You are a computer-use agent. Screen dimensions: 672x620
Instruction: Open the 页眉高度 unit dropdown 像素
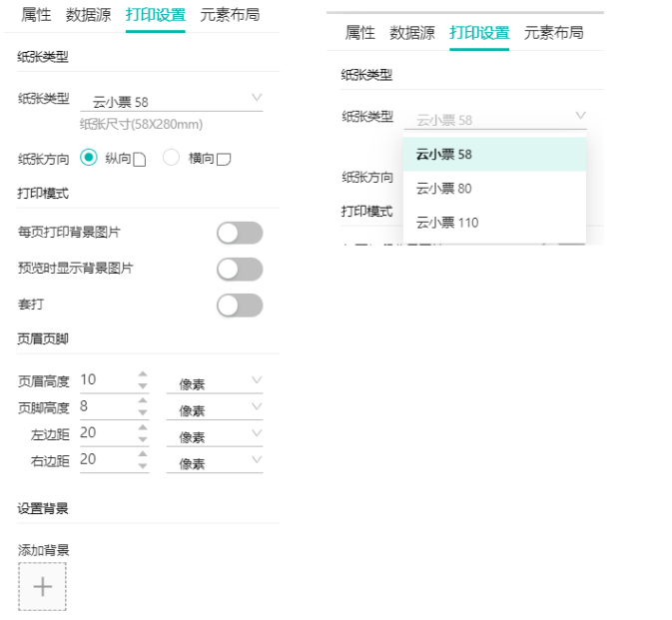pyautogui.click(x=215, y=382)
